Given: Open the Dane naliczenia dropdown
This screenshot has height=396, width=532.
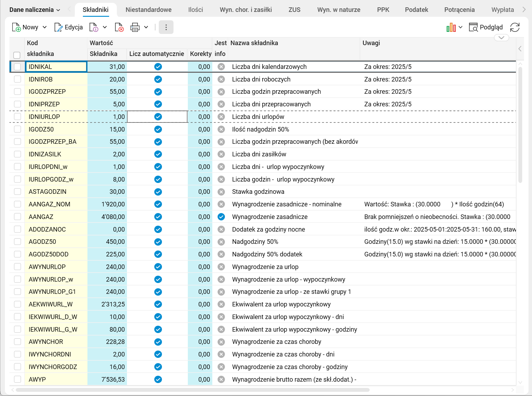Looking at the screenshot, I should click(35, 10).
